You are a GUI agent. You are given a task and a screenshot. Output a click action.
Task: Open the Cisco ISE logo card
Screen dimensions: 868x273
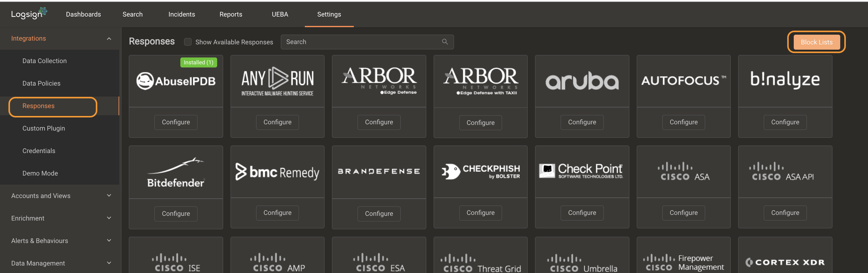pyautogui.click(x=176, y=263)
